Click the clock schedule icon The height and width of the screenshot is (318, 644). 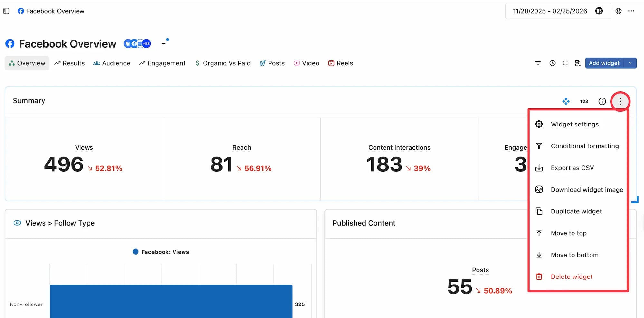[x=552, y=63]
